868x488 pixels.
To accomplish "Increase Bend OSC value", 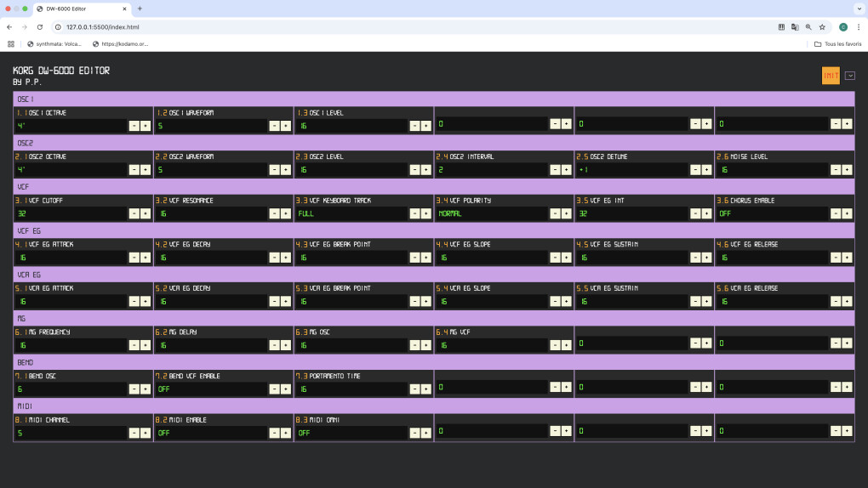I will [x=146, y=389].
